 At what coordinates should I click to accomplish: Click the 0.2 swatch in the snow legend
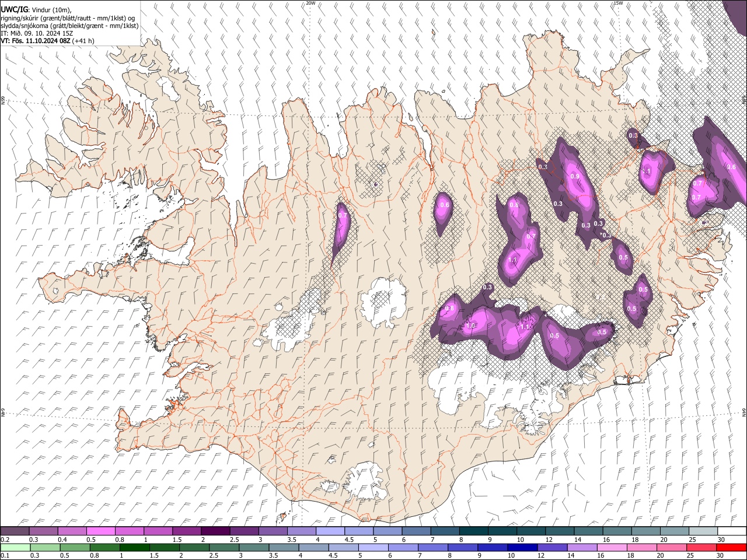click(x=15, y=531)
